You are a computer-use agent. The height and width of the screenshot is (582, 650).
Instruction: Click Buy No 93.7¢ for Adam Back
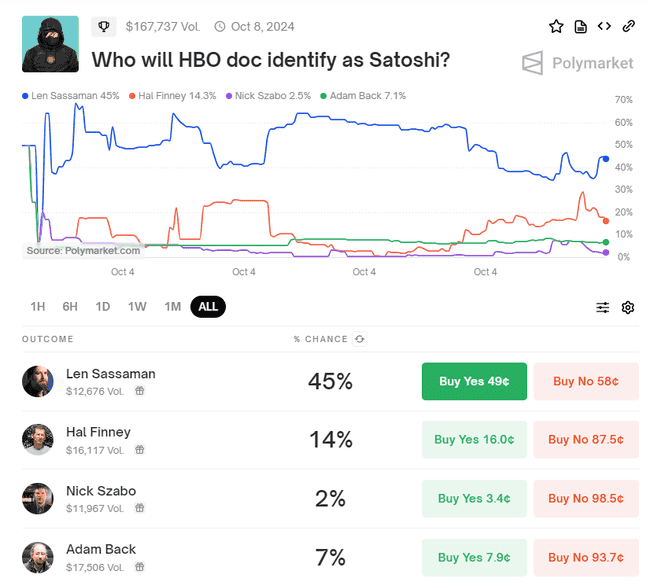pos(586,556)
